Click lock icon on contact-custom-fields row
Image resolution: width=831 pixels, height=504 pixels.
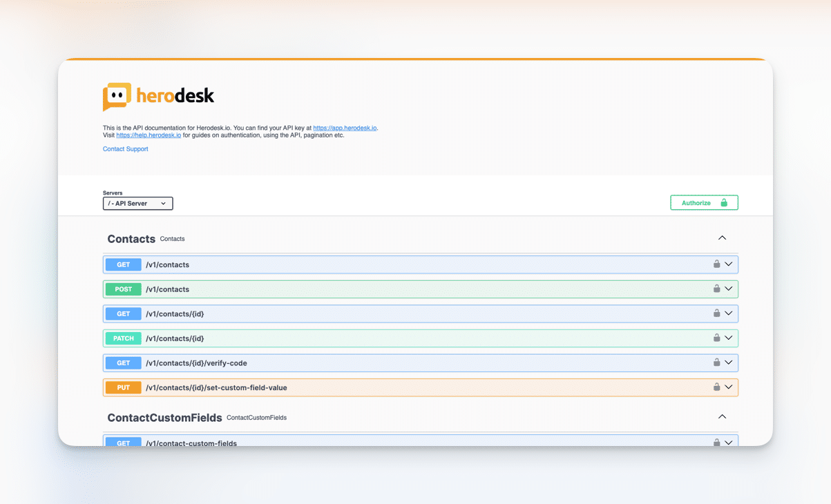716,443
